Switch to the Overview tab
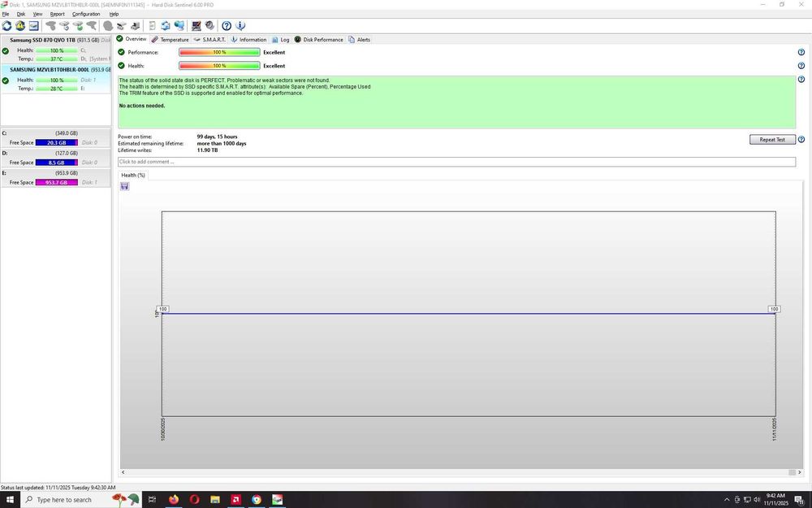Image resolution: width=812 pixels, height=508 pixels. click(132, 39)
